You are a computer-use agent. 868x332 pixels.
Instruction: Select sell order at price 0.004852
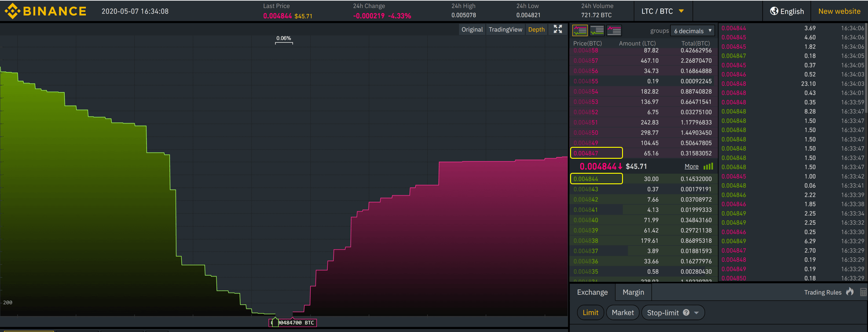[644, 112]
